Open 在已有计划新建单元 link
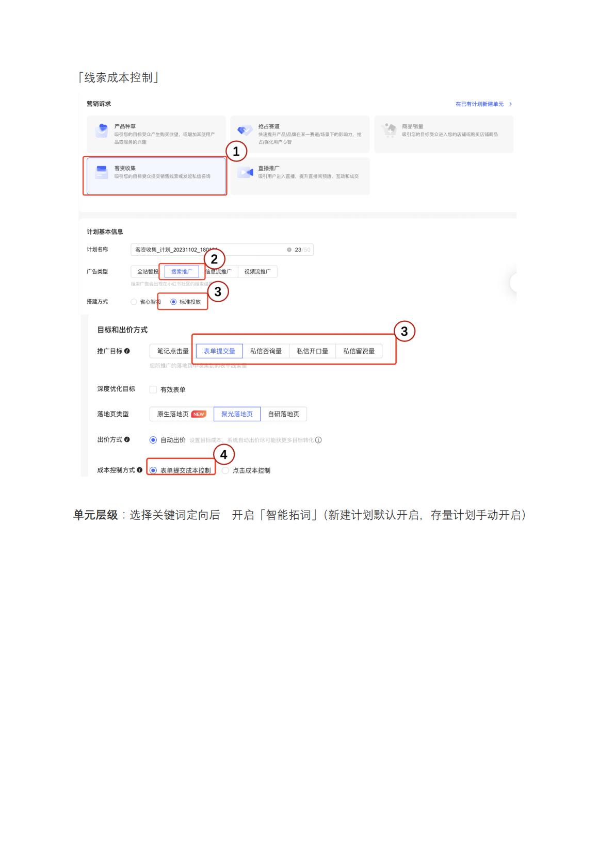 (x=479, y=104)
